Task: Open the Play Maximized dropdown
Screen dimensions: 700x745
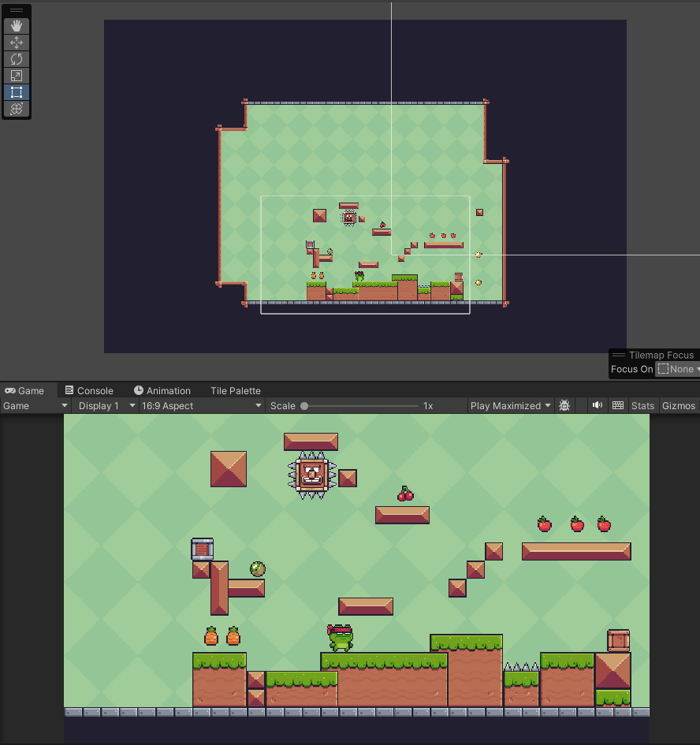Action: pyautogui.click(x=510, y=406)
